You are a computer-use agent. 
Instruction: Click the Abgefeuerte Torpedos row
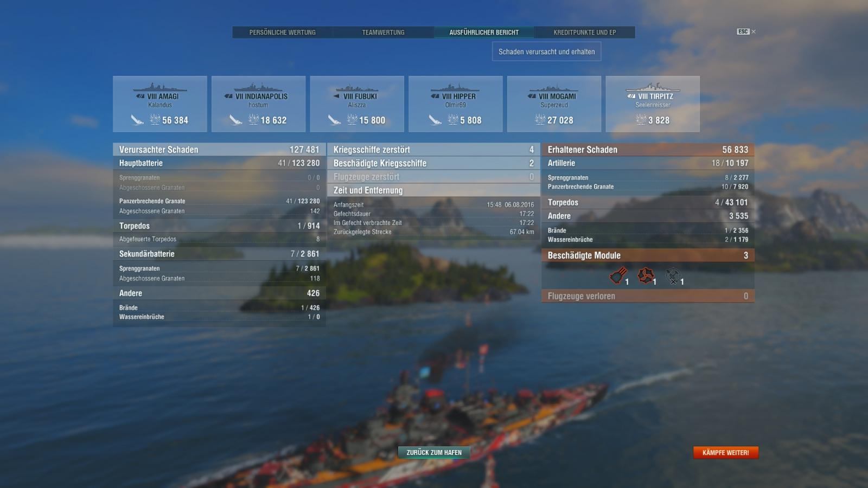click(219, 239)
